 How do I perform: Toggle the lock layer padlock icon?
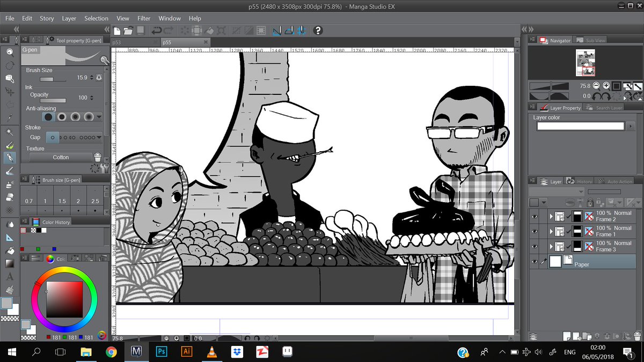point(589,203)
